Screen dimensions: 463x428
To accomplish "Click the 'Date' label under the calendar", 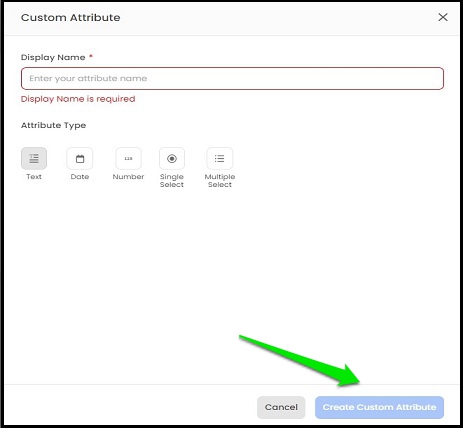I will point(80,177).
